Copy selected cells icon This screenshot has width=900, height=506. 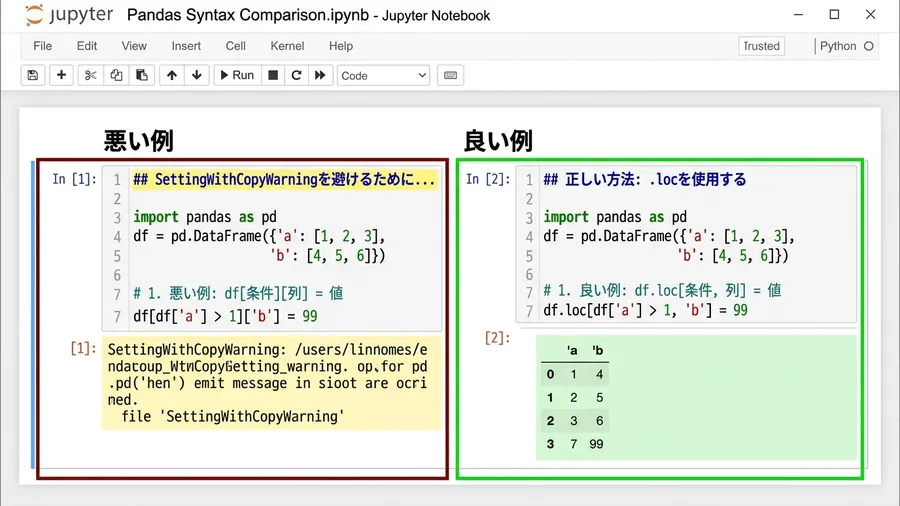(116, 75)
